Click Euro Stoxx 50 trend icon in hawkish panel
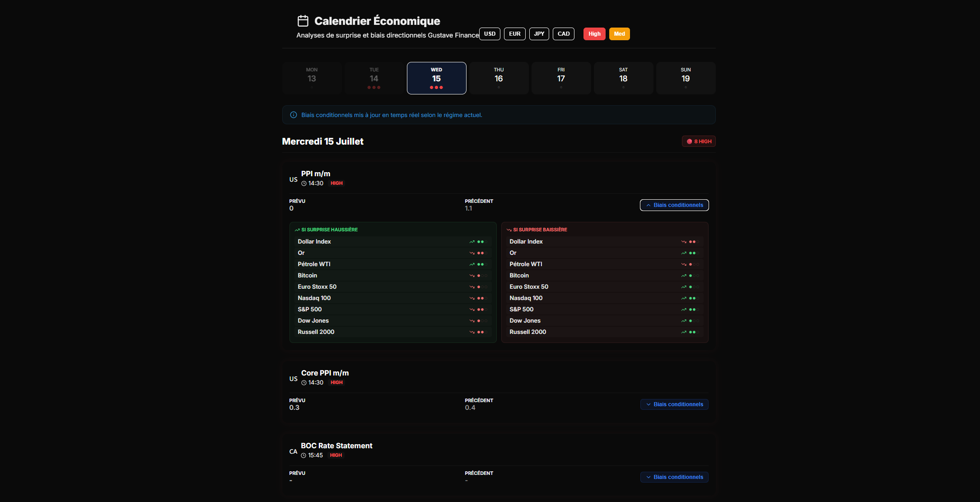The image size is (980, 502). 472,287
